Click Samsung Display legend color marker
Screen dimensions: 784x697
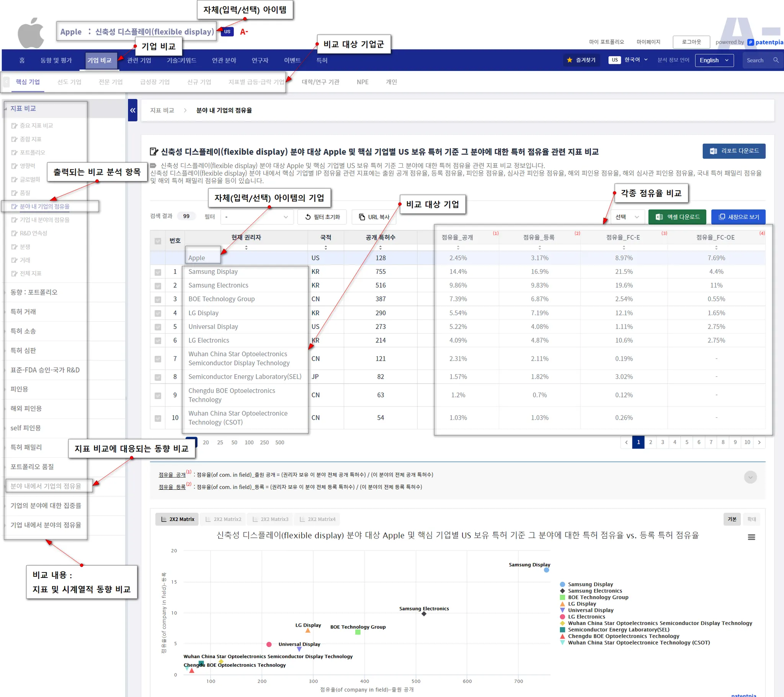tap(562, 584)
